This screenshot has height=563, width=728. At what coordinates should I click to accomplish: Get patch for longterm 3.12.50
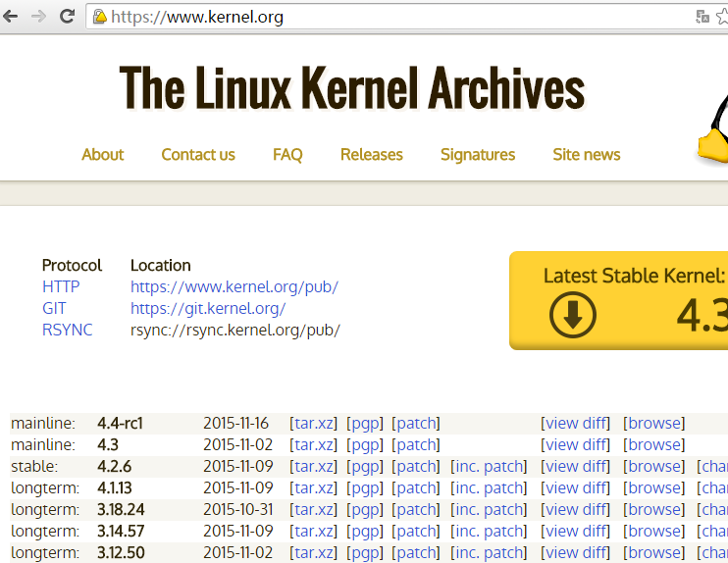tap(416, 553)
